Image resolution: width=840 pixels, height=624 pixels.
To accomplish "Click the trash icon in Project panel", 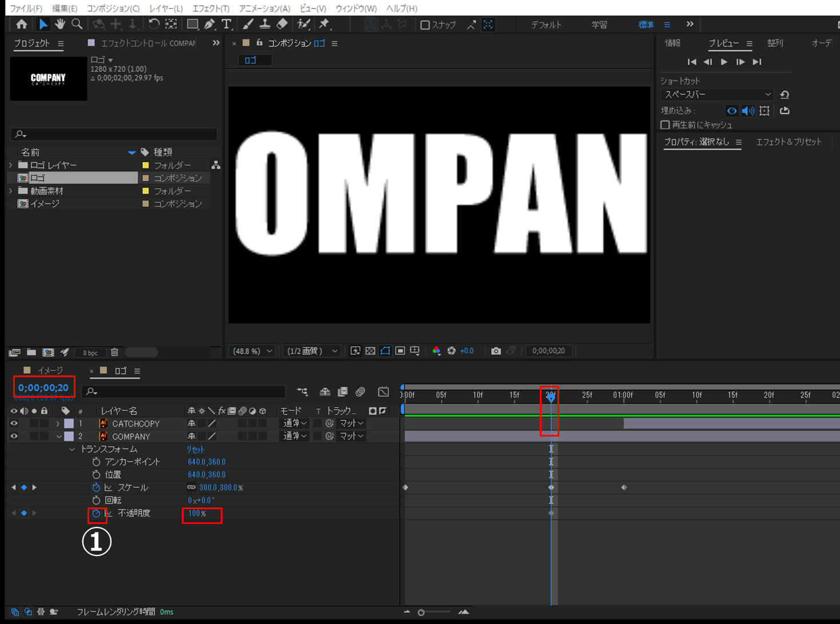I will point(114,353).
